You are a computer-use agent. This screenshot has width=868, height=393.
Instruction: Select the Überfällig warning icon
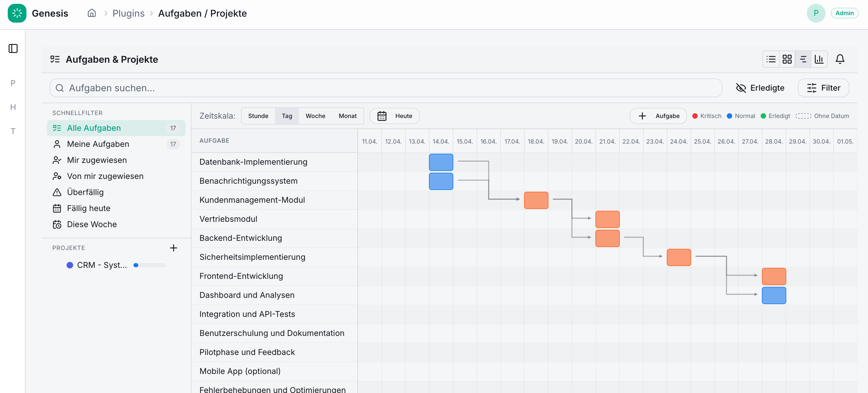[57, 192]
